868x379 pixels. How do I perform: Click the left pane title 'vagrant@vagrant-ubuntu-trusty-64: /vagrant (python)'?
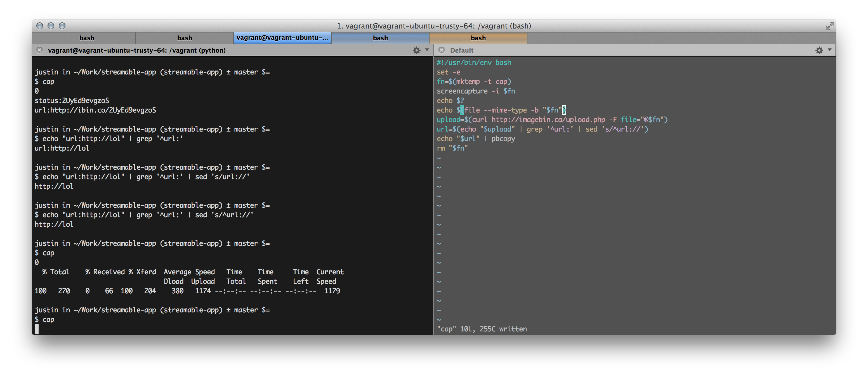coord(137,50)
